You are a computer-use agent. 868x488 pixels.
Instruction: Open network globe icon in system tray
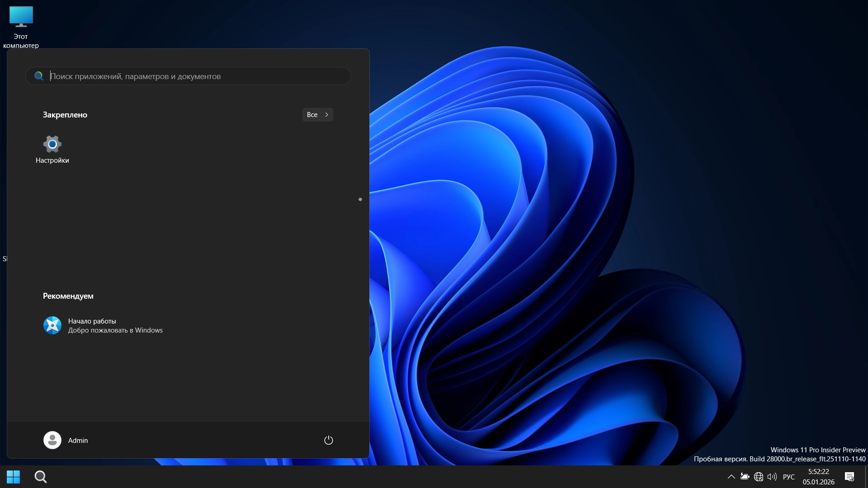[759, 477]
